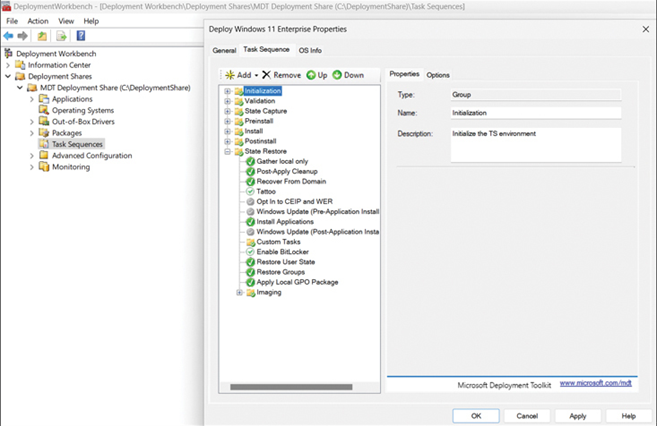The height and width of the screenshot is (429, 657).
Task: Select the Install Applications step icon
Action: tap(250, 222)
